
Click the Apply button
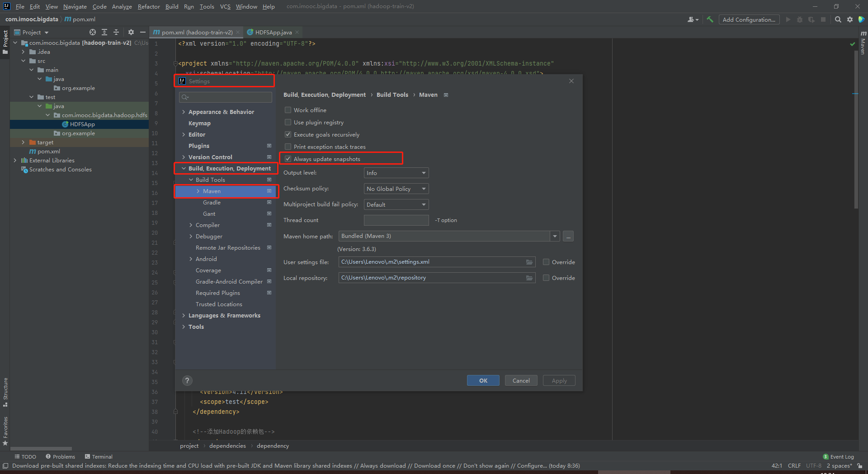point(559,380)
